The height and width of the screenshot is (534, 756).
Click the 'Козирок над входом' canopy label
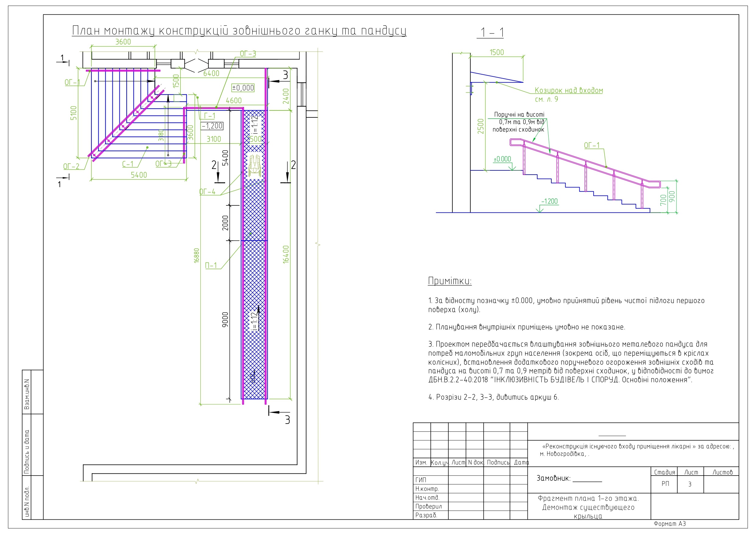(568, 90)
